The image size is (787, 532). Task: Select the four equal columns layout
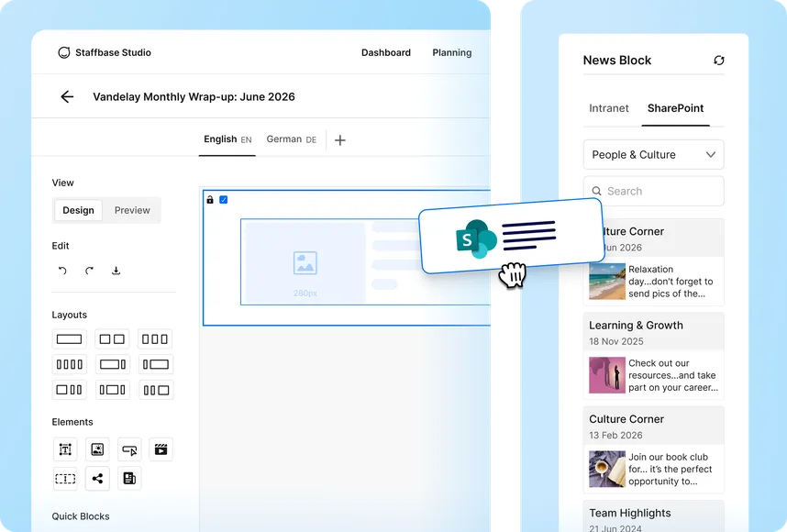point(70,364)
